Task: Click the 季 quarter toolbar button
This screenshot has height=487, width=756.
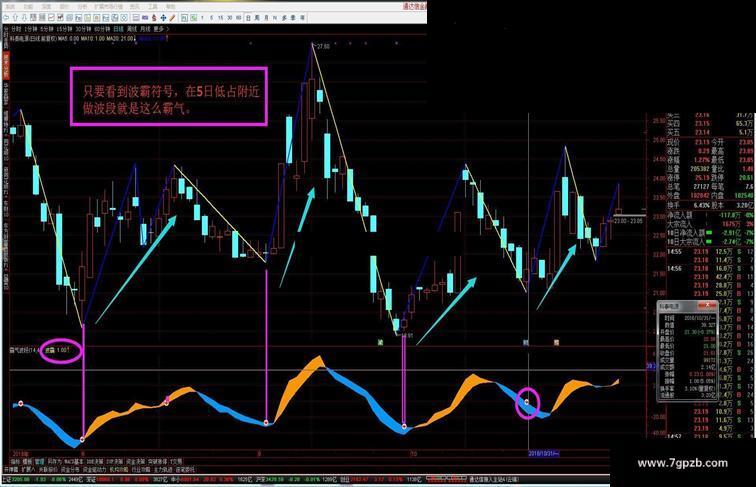Action: click(x=293, y=18)
